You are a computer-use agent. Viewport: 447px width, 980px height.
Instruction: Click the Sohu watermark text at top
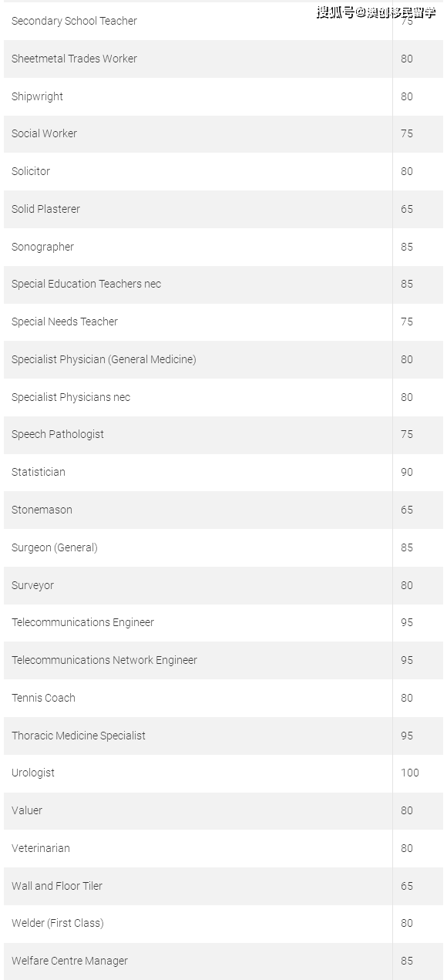376,12
